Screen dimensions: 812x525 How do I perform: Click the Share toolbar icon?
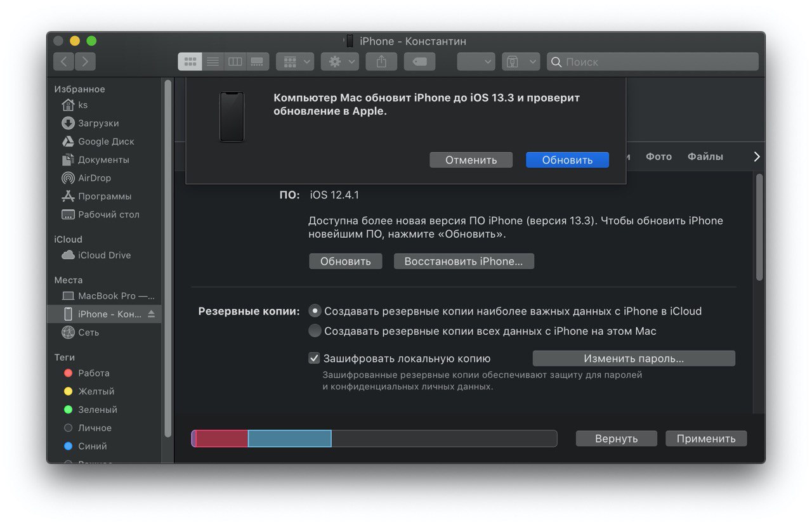381,62
